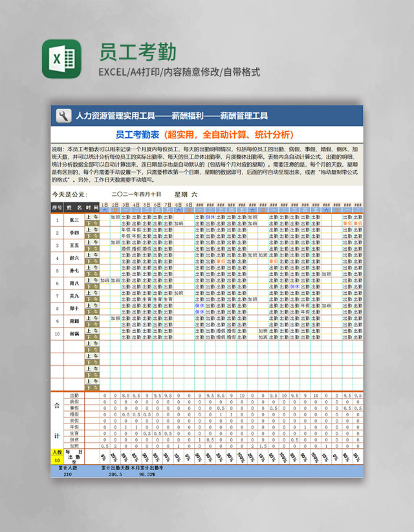Image resolution: width=414 pixels, height=532 pixels.
Task: Select employee name 吴九
Action: coord(74,296)
